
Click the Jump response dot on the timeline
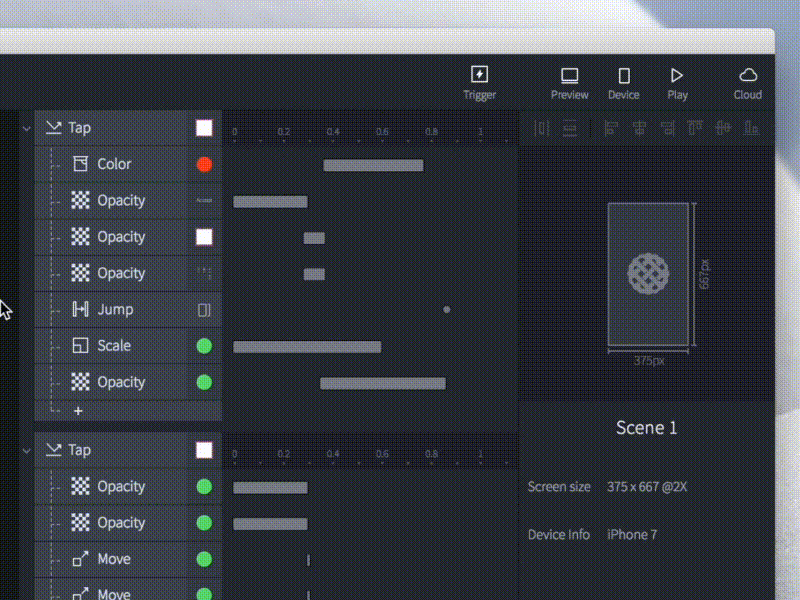point(446,310)
